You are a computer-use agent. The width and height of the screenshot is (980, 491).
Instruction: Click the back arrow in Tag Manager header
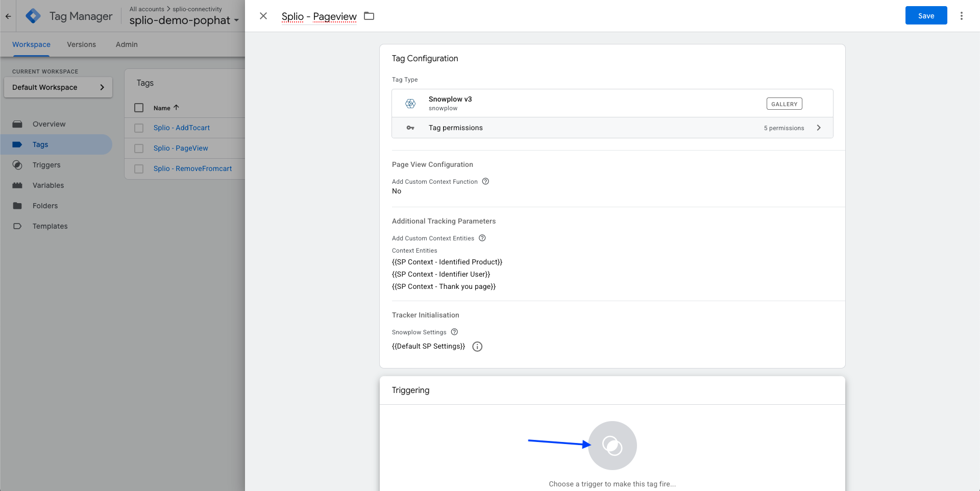(x=8, y=16)
